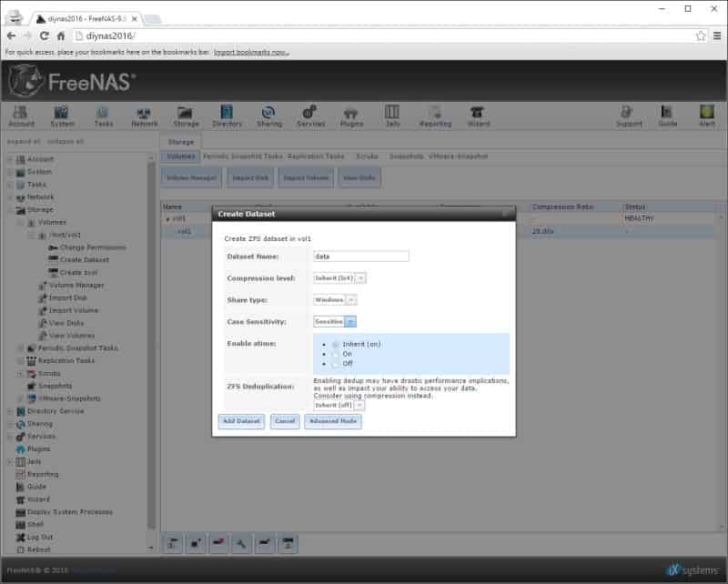This screenshot has width=728, height=584.
Task: Open the Jails toolbar icon
Action: (392, 116)
